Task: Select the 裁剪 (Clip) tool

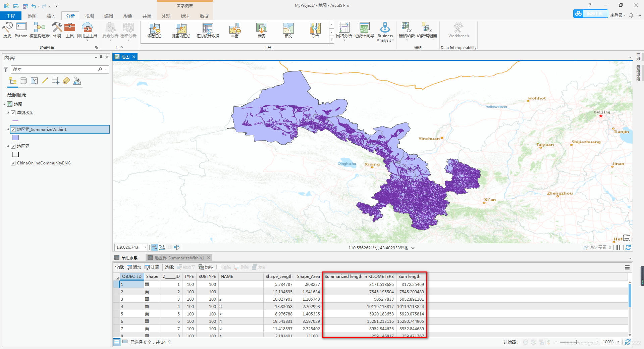Action: tap(262, 30)
